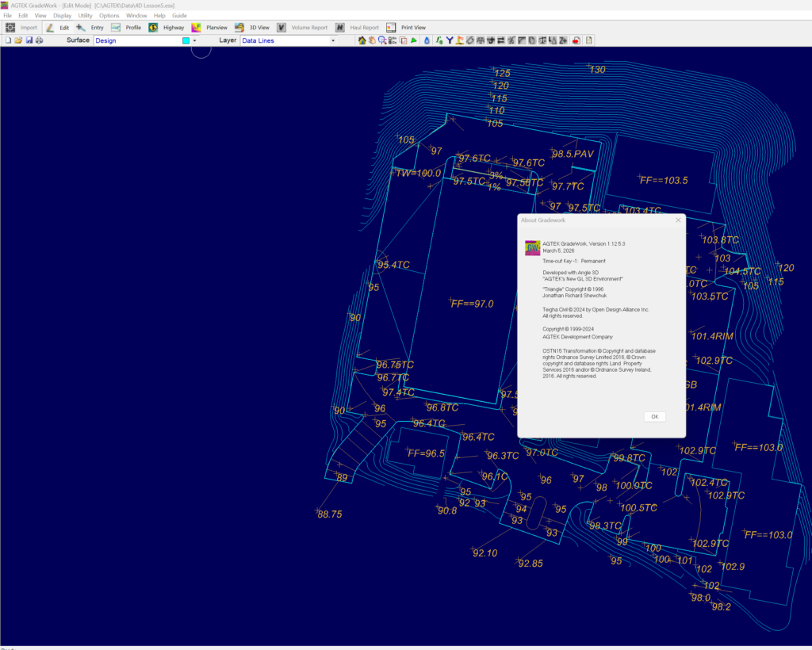
Task: Activate the magnifier zoom tool
Action: coord(382,40)
